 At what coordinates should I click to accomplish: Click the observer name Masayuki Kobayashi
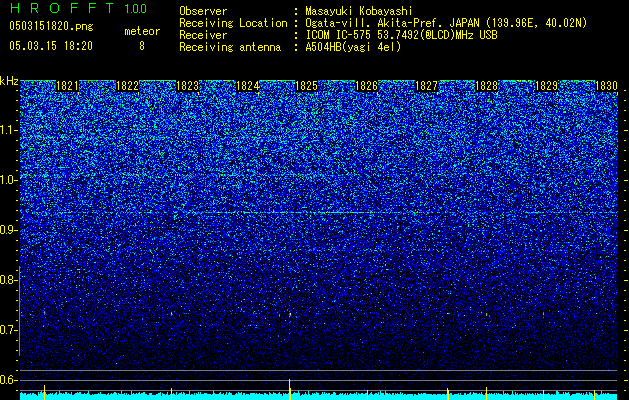[x=359, y=12]
